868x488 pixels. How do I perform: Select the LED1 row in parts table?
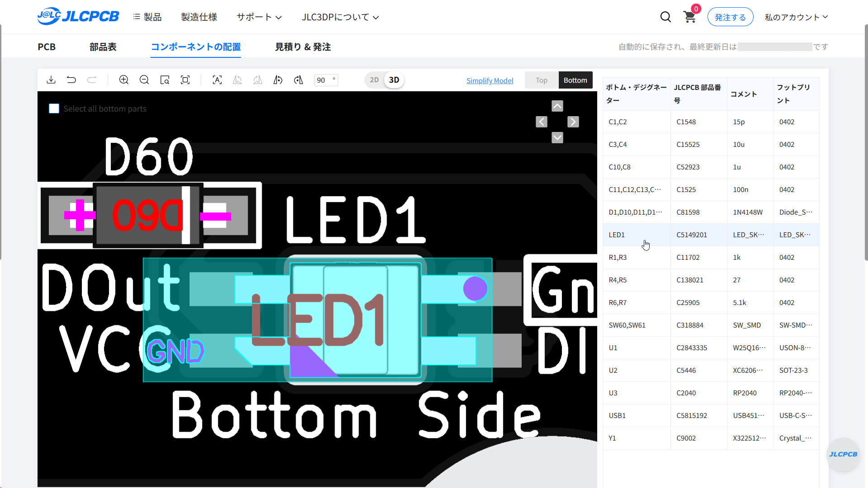(711, 235)
